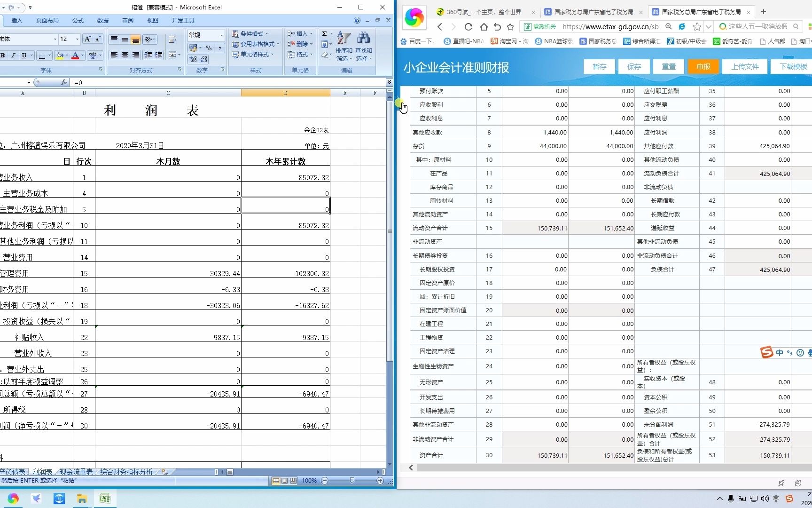The width and height of the screenshot is (812, 508).
Task: Open File Explorer from taskbar
Action: coord(82,499)
